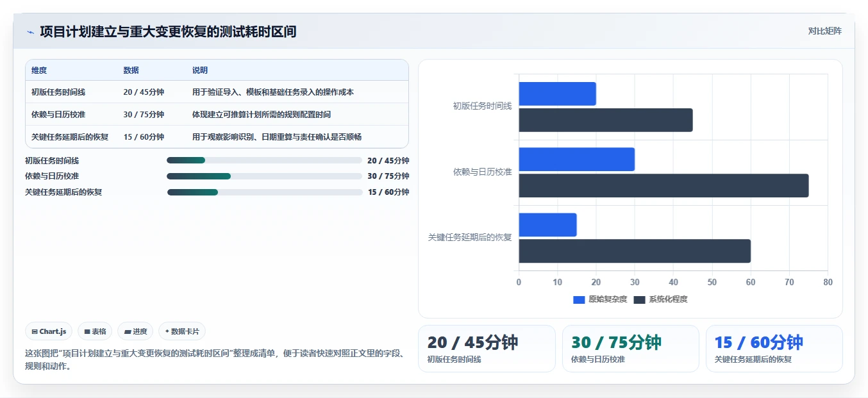
Task: Click the 对比矩阵 label in the header
Action: click(x=825, y=31)
